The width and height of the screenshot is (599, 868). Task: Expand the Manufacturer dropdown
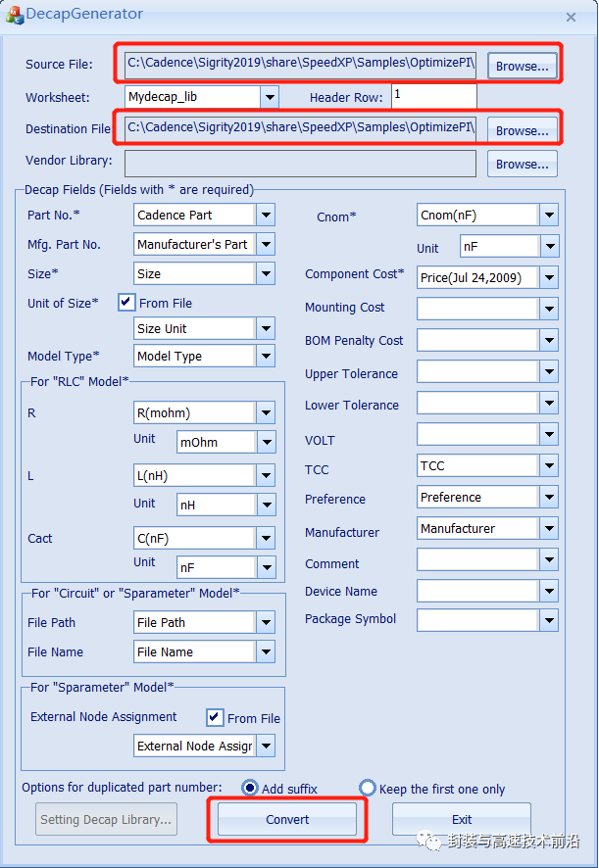pos(549,528)
